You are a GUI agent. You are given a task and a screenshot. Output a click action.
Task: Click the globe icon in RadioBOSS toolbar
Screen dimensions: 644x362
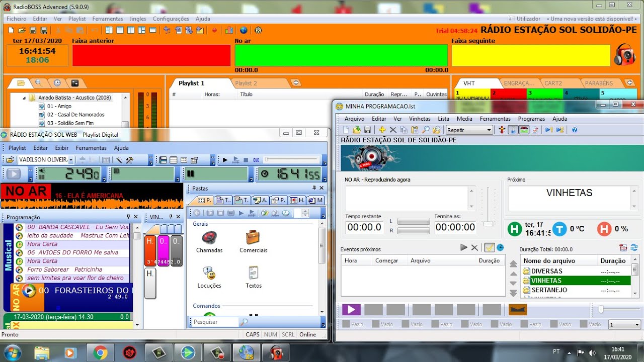point(244,30)
